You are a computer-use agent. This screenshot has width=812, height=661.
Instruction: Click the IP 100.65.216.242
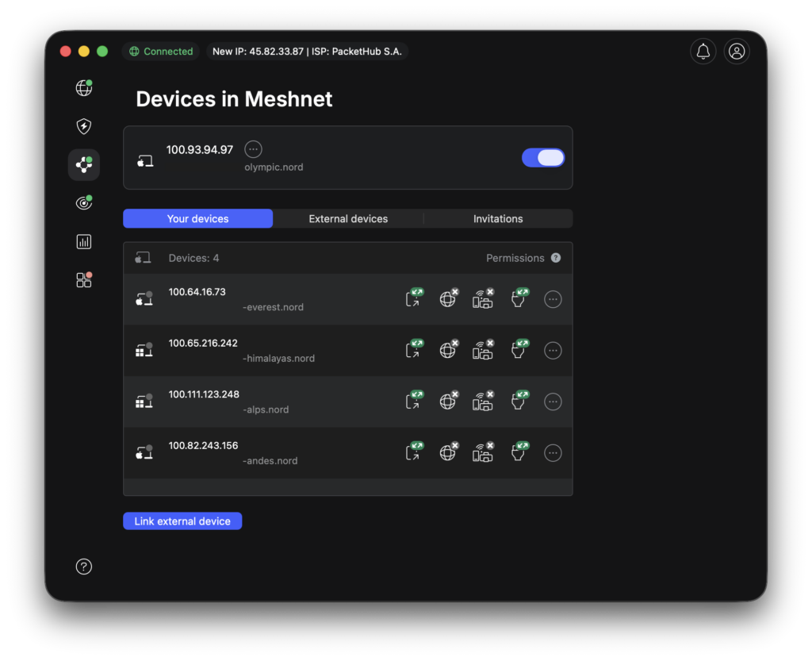(x=203, y=343)
